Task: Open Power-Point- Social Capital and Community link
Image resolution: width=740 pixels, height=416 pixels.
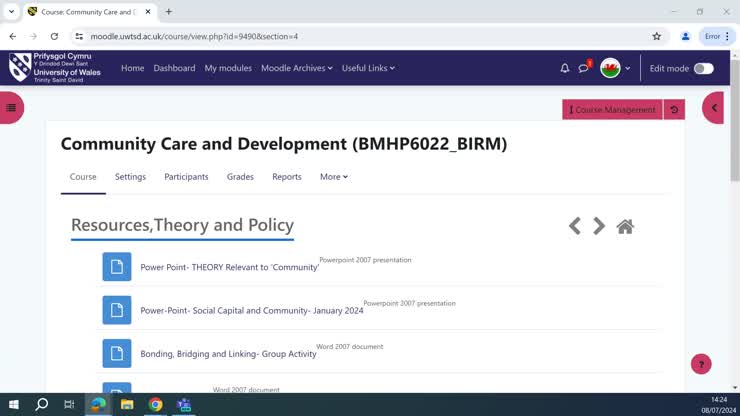Action: coord(251,311)
